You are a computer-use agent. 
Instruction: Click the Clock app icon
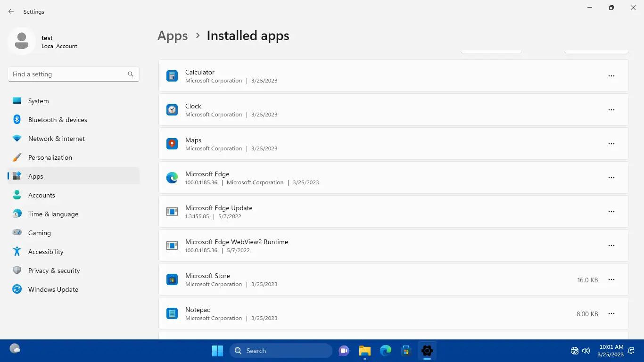pos(172,110)
